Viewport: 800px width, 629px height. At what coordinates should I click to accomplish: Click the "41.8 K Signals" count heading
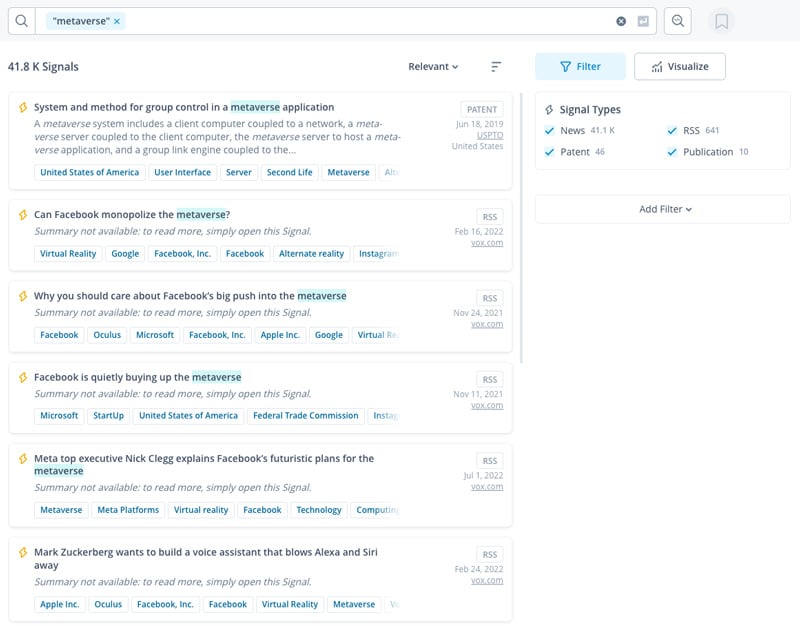point(43,67)
